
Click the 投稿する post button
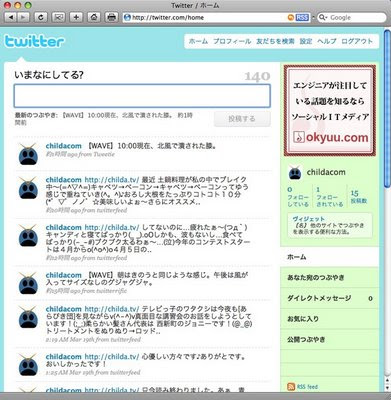tap(242, 119)
